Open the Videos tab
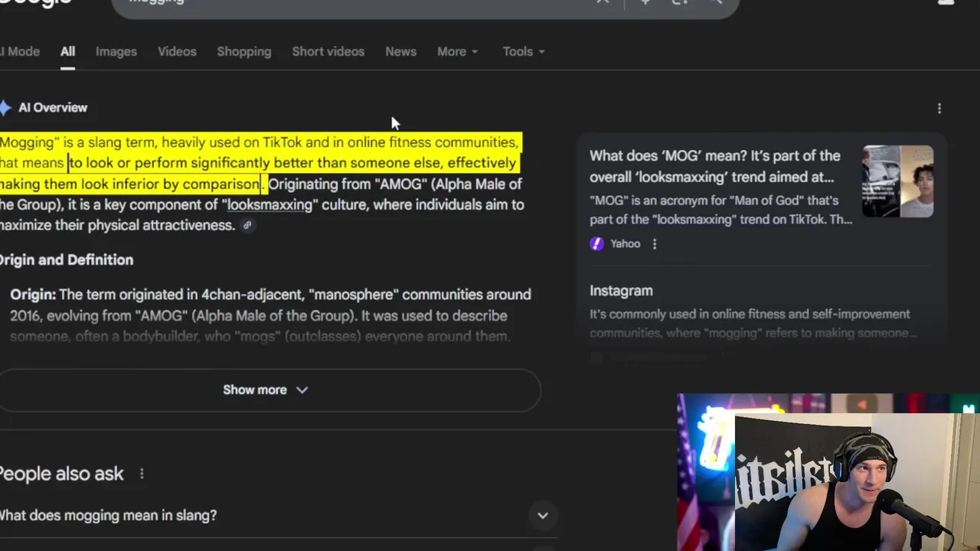 [x=177, y=51]
